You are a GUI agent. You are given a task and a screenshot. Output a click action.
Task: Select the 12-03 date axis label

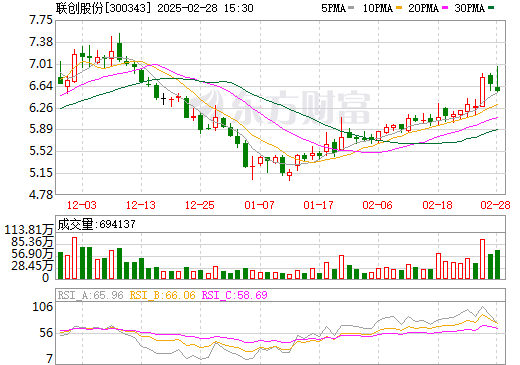click(x=82, y=205)
